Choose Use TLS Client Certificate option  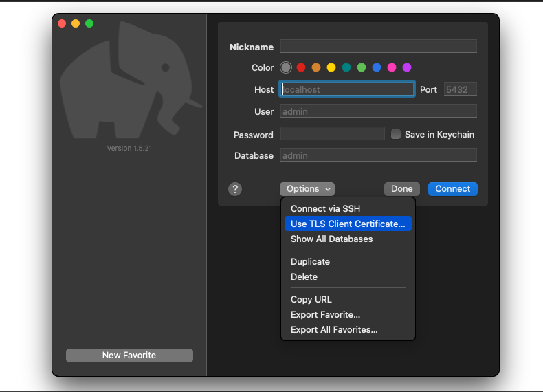pyautogui.click(x=348, y=224)
